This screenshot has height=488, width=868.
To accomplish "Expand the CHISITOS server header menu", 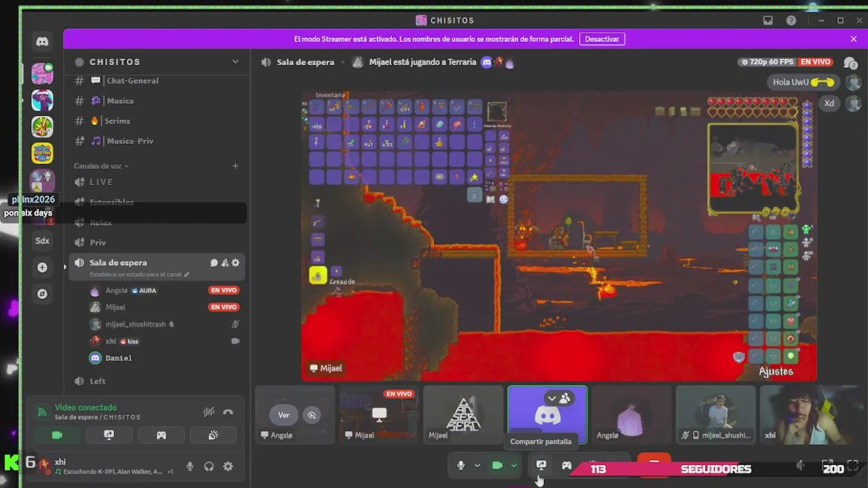I will coord(235,62).
